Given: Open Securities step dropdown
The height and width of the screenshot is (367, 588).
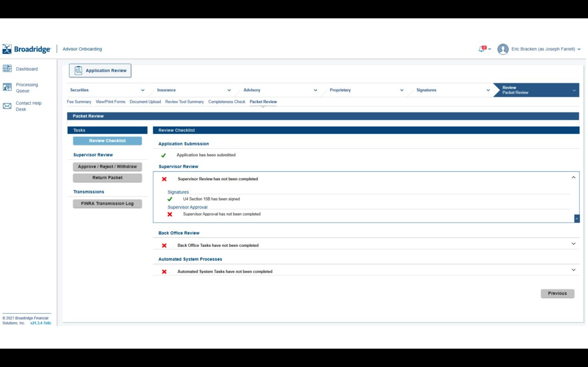Looking at the screenshot, I should 143,90.
